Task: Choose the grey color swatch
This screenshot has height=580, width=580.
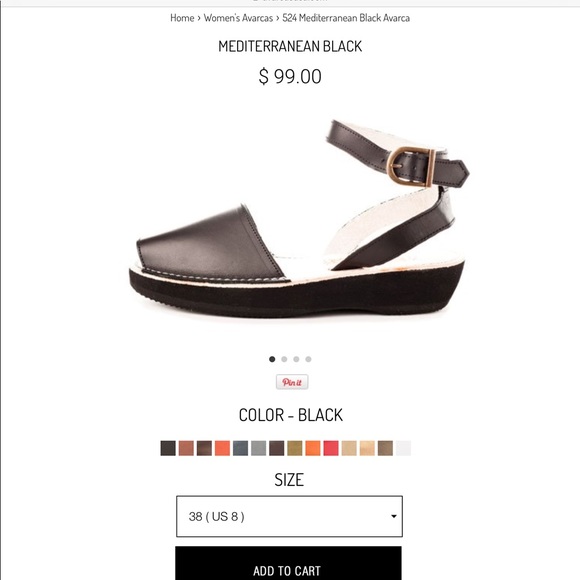Action: [x=259, y=448]
